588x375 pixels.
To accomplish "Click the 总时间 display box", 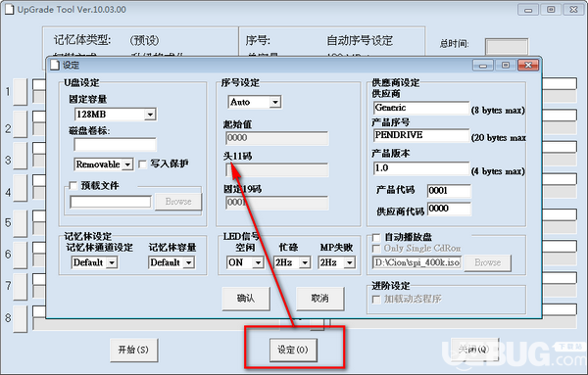I will coord(507,46).
